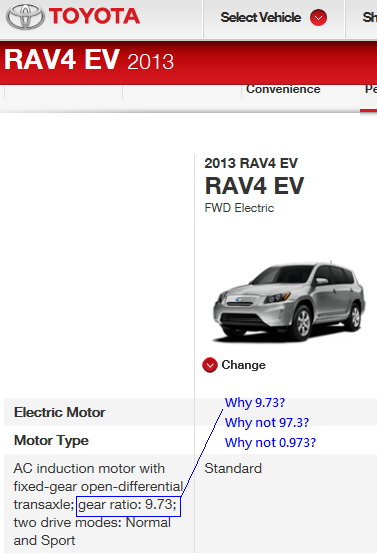Click the RAV4 EV 2013 banner title
This screenshot has width=377, height=559.
point(89,60)
